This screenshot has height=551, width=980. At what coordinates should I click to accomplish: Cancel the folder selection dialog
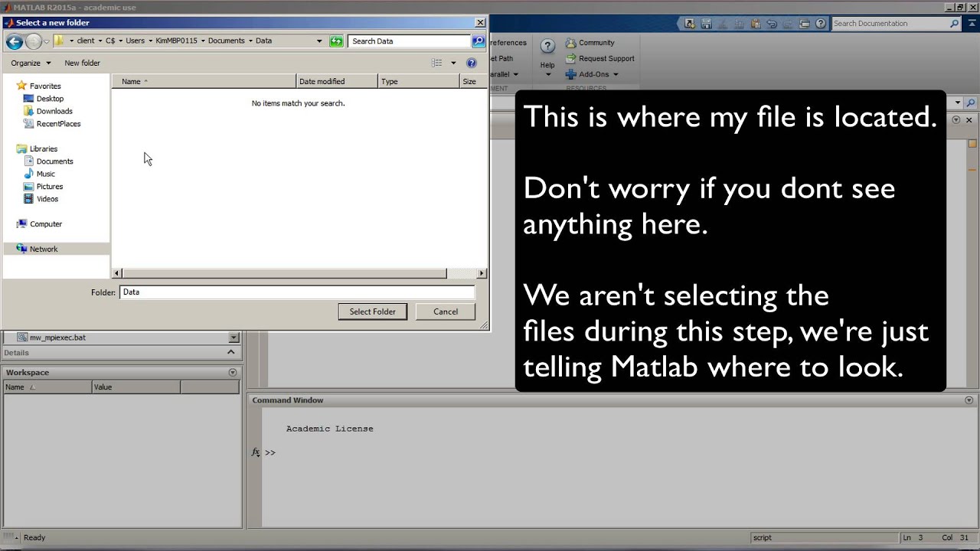point(446,311)
